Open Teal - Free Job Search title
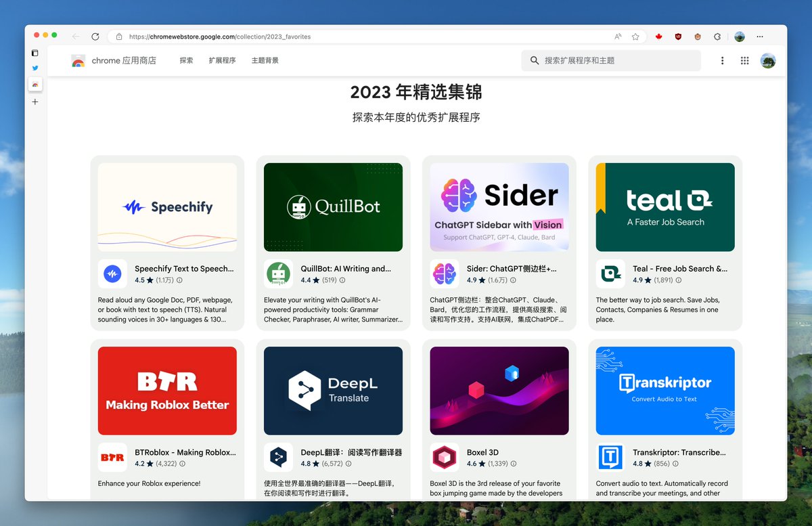Image resolution: width=812 pixels, height=526 pixels. (680, 269)
